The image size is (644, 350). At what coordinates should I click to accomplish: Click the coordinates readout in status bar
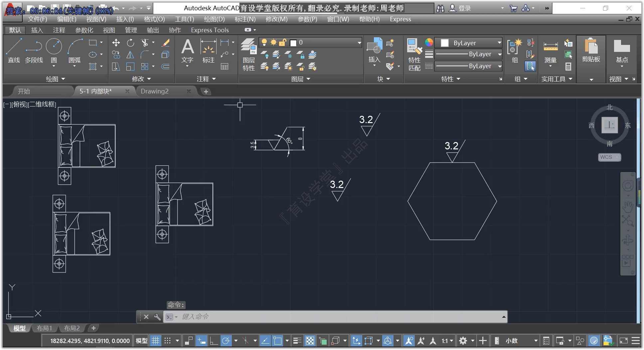[90, 341]
